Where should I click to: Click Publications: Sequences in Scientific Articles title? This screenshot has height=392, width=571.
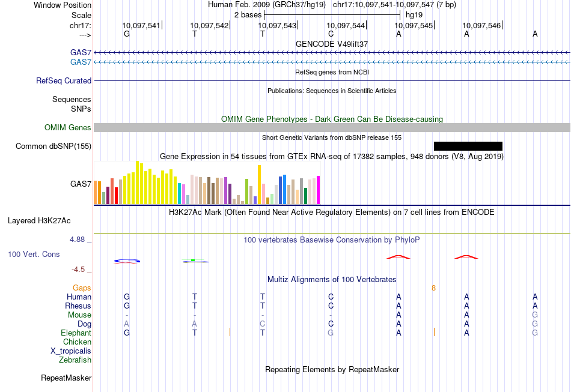332,91
